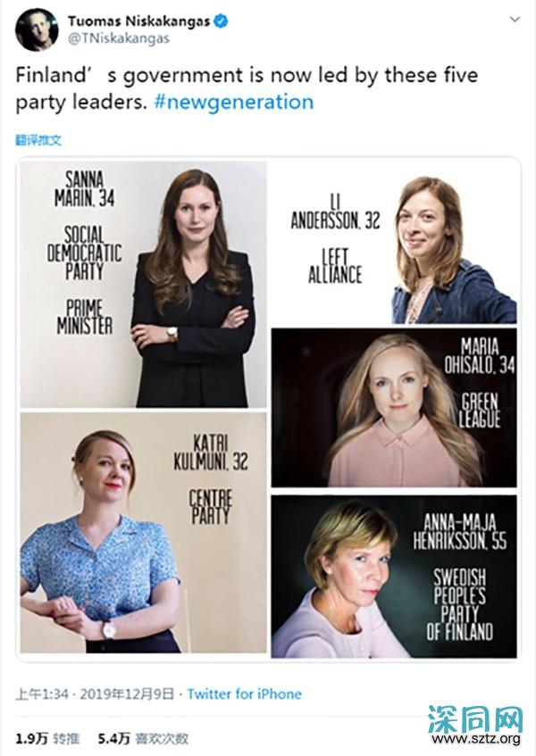The width and height of the screenshot is (536, 756).
Task: Open the @TNiskakangas handle
Action: (x=118, y=39)
